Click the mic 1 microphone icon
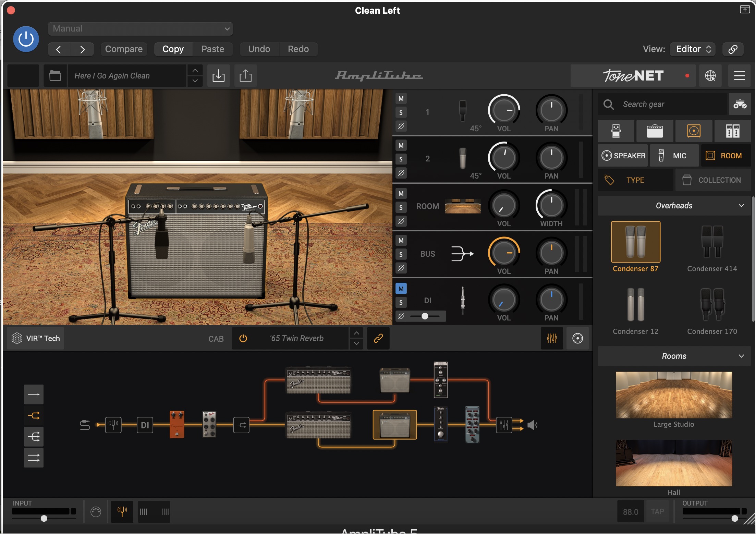The width and height of the screenshot is (756, 534). 463,111
